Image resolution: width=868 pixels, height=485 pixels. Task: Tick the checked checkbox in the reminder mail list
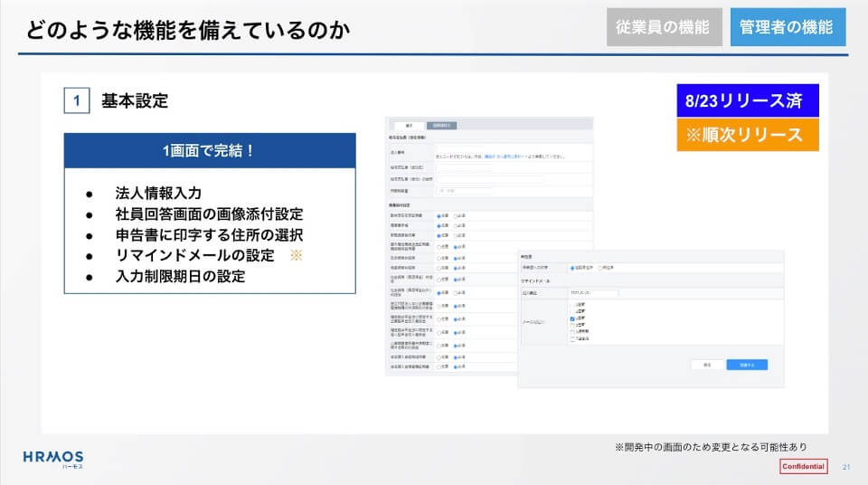tap(572, 319)
